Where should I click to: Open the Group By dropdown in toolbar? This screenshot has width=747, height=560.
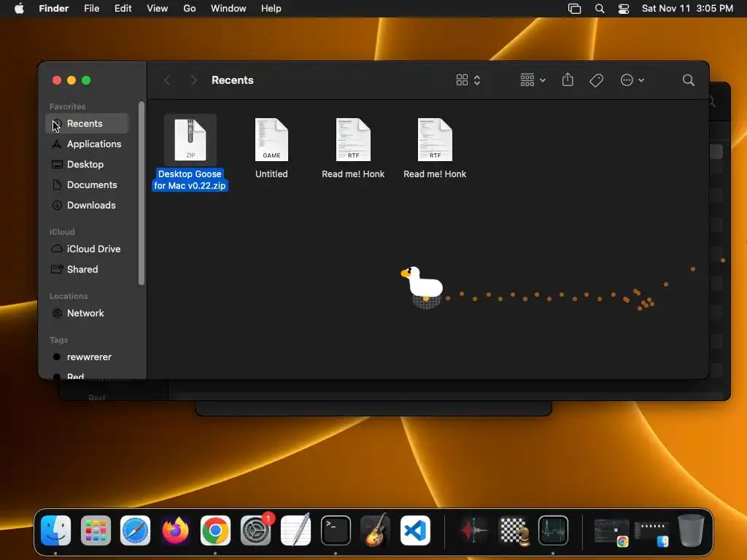pos(533,80)
